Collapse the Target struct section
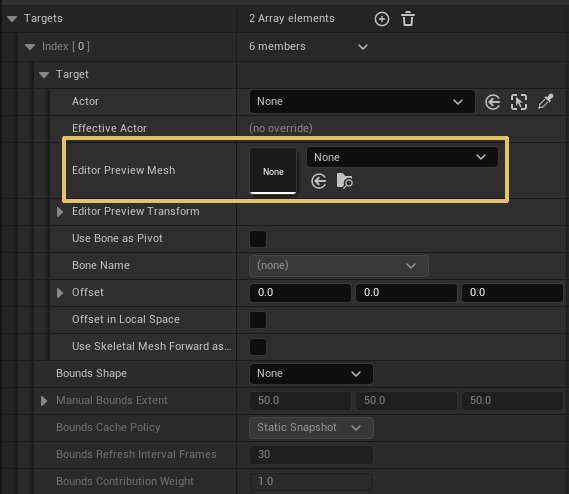The image size is (569, 494). 44,75
